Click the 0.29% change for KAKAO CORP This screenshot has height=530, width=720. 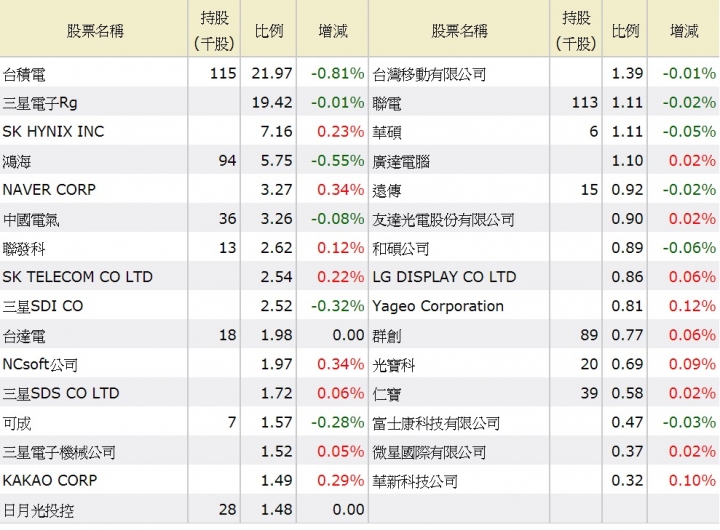341,480
